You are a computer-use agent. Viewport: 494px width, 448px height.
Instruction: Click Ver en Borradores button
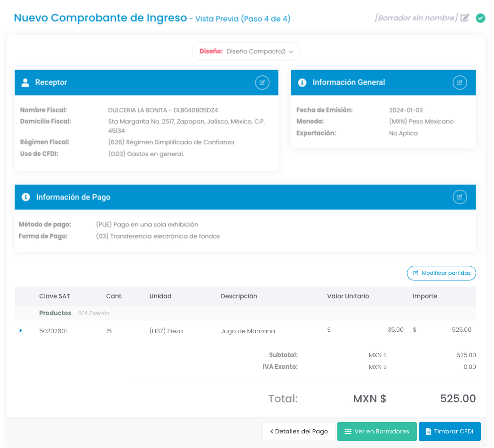[x=377, y=432]
